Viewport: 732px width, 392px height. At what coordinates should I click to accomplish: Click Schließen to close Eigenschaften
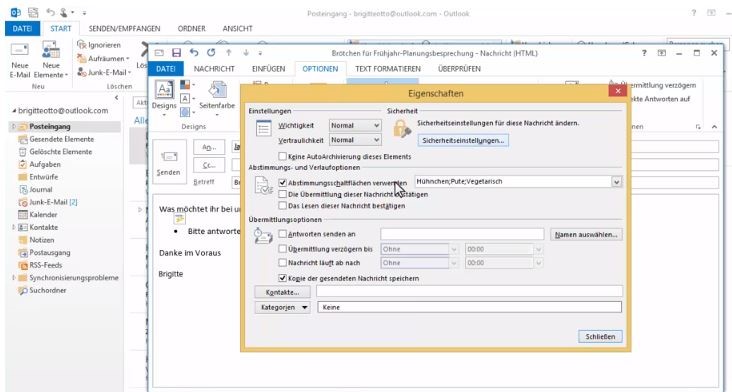coord(600,336)
